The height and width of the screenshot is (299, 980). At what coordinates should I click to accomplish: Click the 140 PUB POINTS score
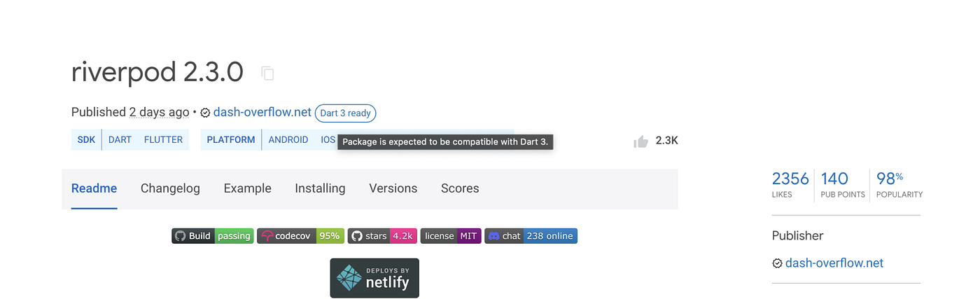click(843, 185)
